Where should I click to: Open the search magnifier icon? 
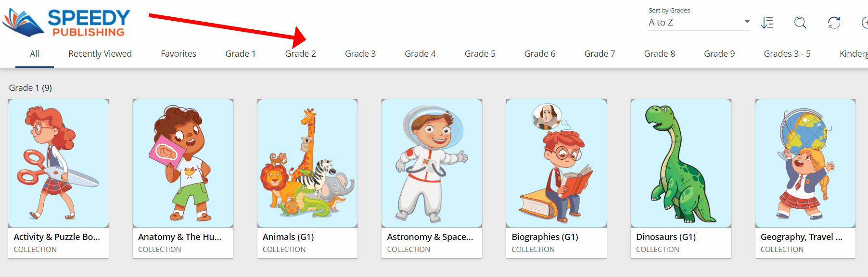800,23
